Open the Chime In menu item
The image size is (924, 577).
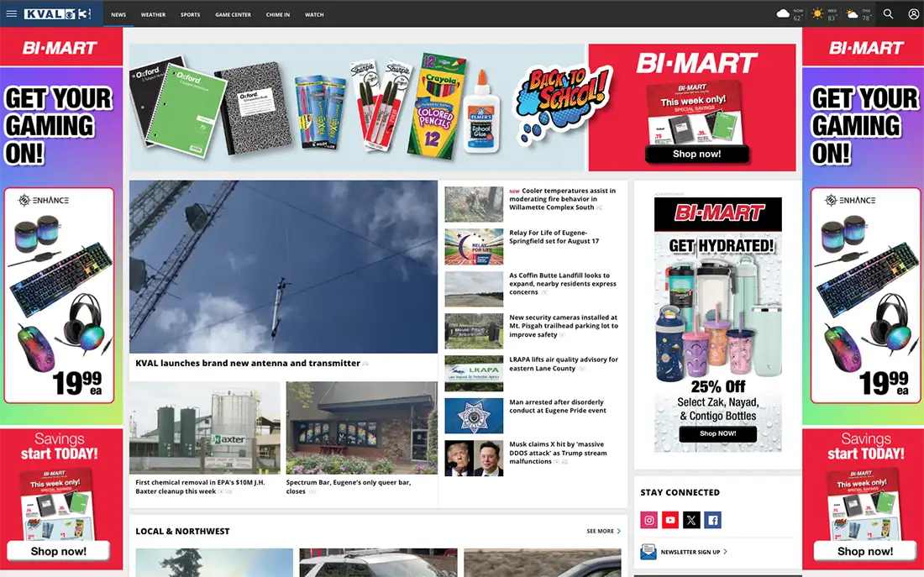click(277, 15)
